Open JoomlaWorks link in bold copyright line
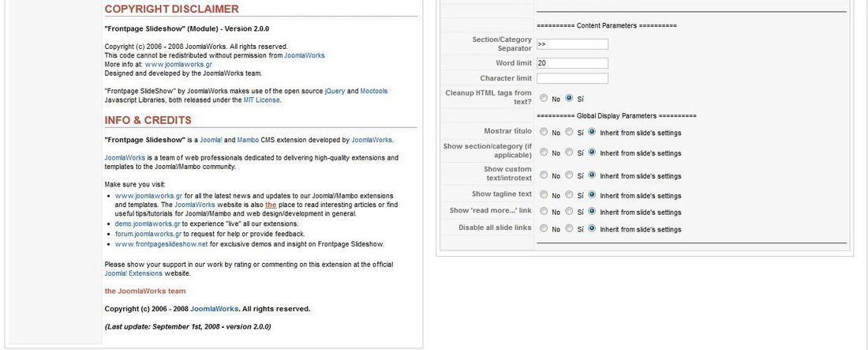The height and width of the screenshot is (350, 868). [x=214, y=309]
